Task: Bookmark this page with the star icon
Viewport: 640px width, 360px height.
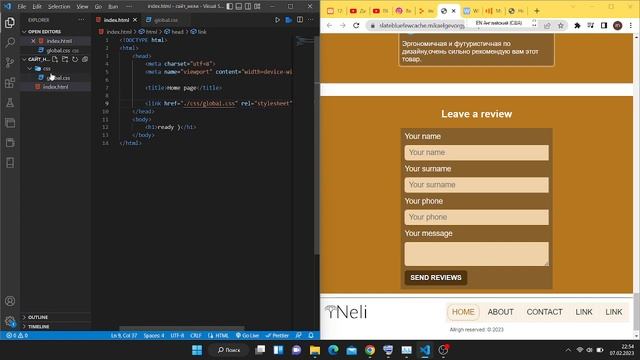Action: tap(561, 25)
